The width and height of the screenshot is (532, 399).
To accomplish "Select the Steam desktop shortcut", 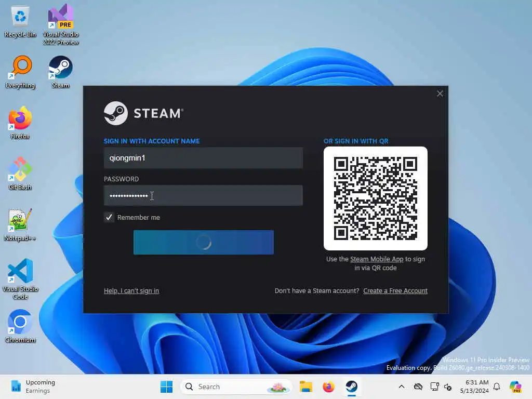I will [x=60, y=72].
